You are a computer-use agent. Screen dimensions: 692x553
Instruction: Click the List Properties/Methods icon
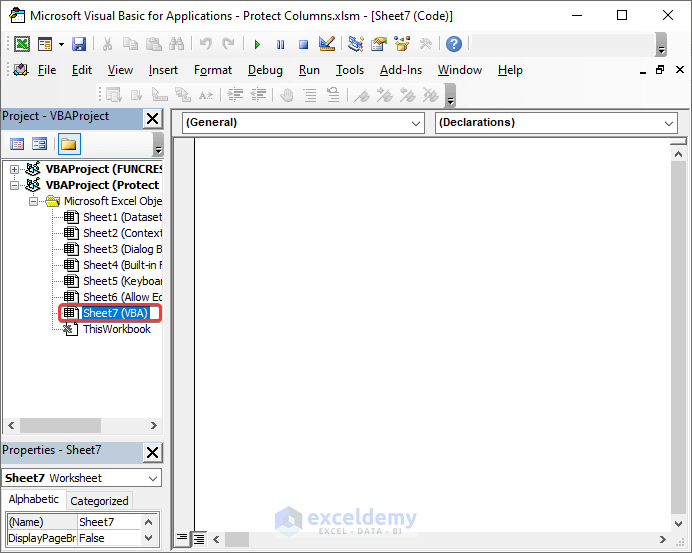click(x=113, y=95)
